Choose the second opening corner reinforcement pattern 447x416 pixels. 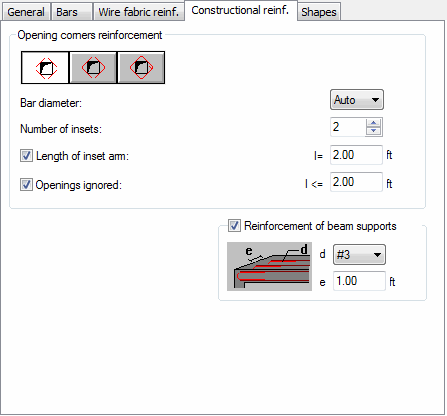pyautogui.click(x=93, y=68)
